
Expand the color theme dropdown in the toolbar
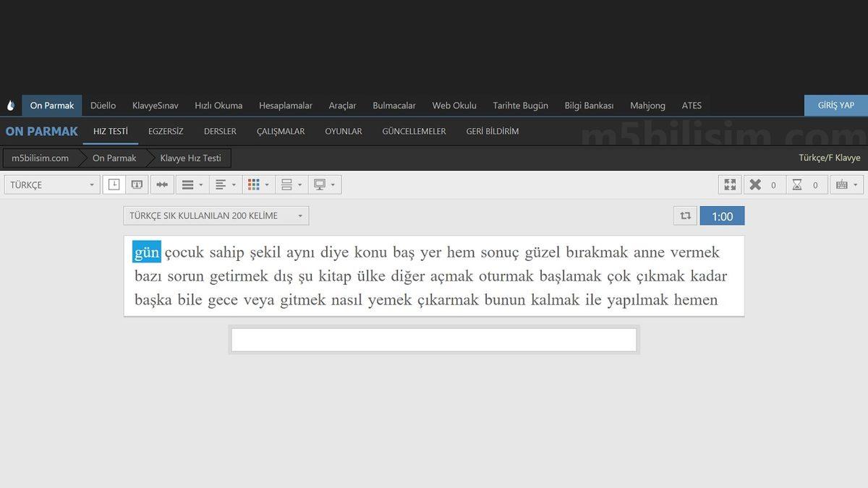click(266, 184)
